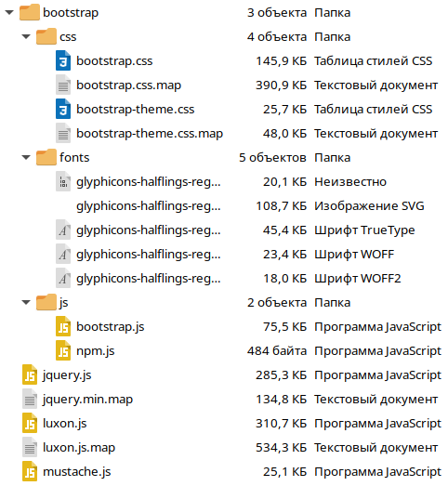The height and width of the screenshot is (486, 448).
Task: Click the 18,0 КБ size value
Action: (x=285, y=279)
